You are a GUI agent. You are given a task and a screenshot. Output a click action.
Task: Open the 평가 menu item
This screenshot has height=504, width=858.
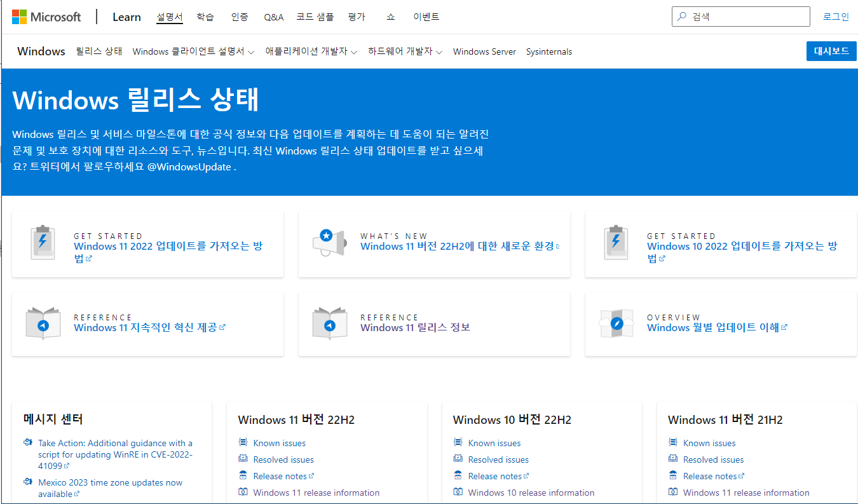[357, 17]
